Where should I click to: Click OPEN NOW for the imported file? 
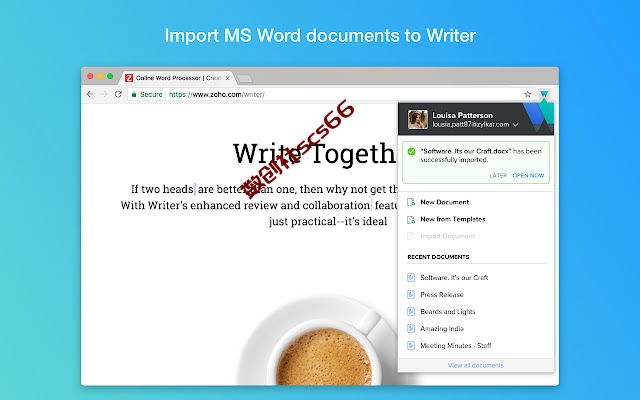(528, 176)
